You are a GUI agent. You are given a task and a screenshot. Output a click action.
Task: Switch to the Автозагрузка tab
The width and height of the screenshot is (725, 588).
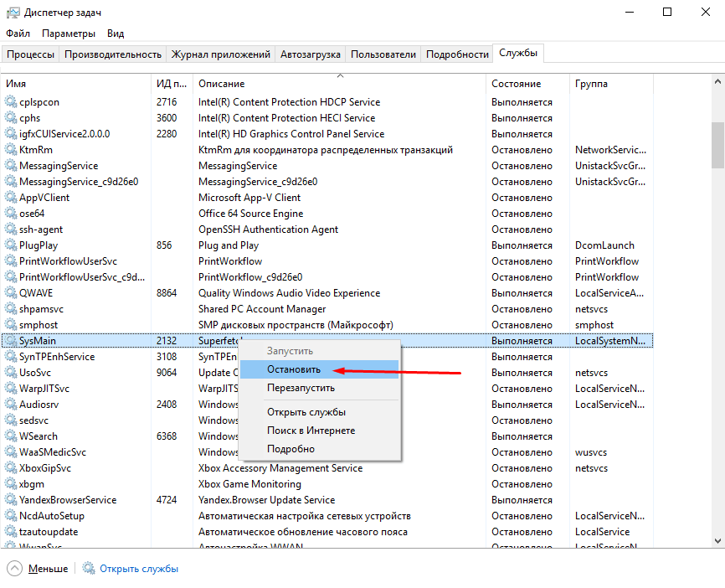point(311,54)
